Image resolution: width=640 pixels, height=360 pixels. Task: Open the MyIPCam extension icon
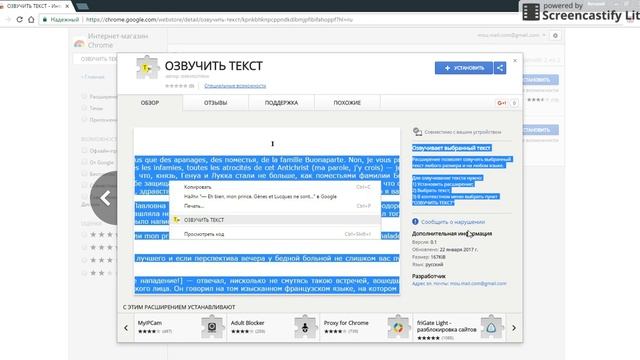212,327
